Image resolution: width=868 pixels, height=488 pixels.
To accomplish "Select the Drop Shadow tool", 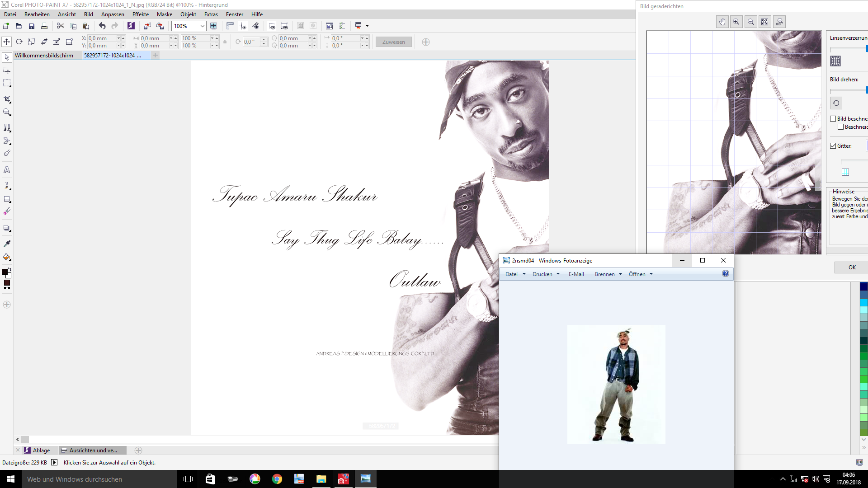I will (7, 228).
